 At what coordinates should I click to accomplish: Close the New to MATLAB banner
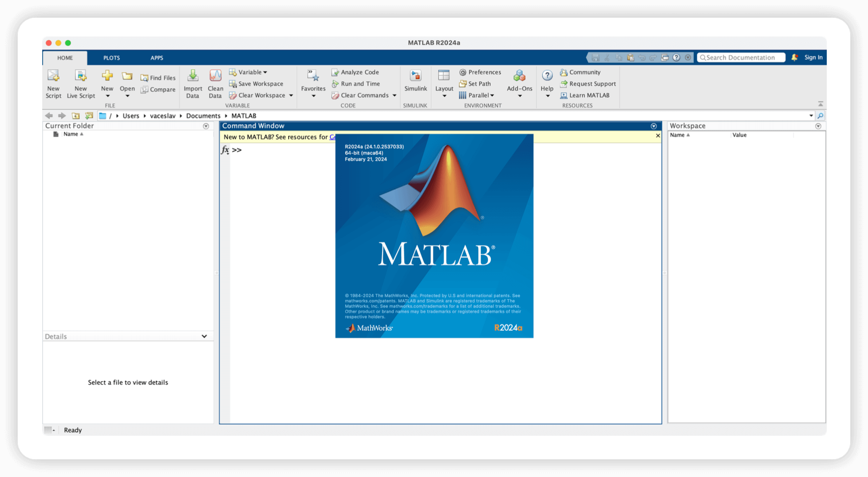click(x=658, y=136)
